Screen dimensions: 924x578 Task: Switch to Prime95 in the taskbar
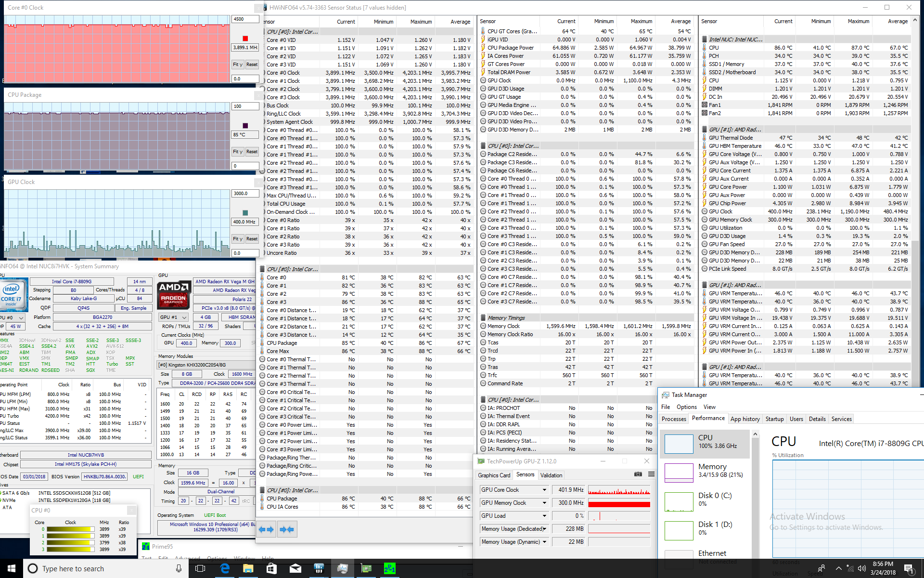click(x=390, y=568)
